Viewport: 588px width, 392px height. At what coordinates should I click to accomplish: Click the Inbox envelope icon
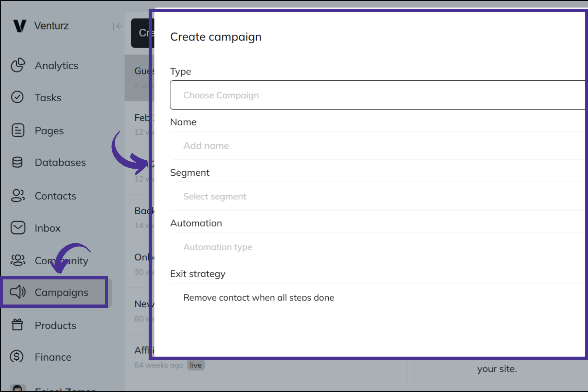(18, 228)
